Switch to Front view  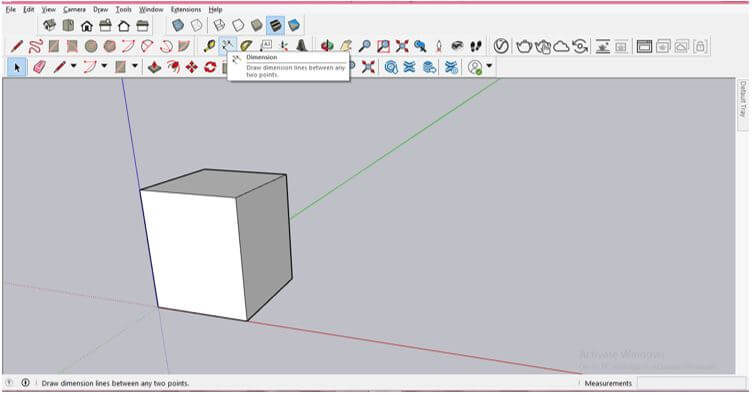(87, 25)
